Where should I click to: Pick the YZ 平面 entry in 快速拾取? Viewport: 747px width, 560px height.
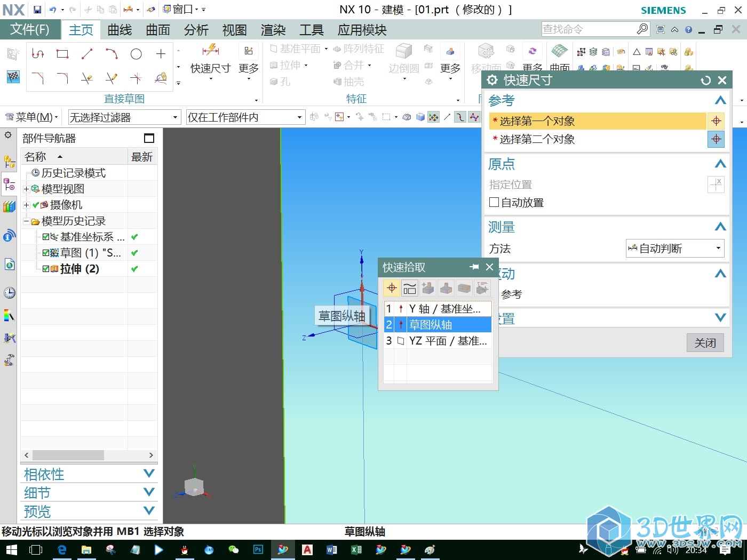pyautogui.click(x=438, y=341)
